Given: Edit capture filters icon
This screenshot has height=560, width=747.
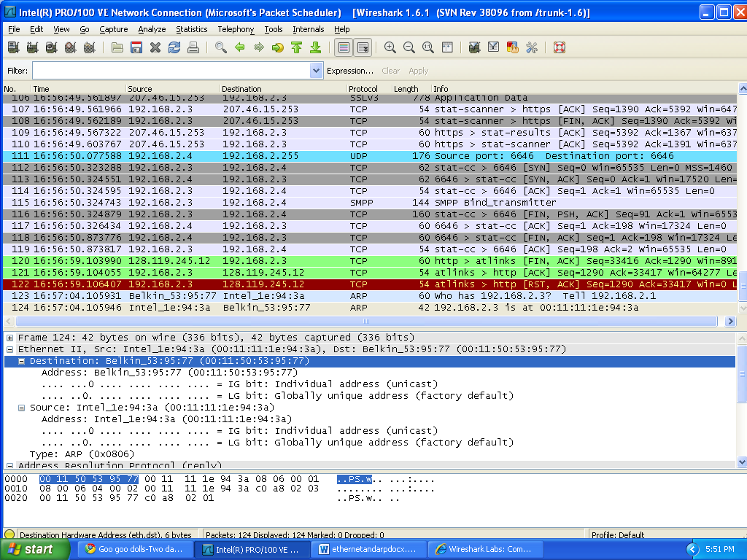Looking at the screenshot, I should [474, 47].
